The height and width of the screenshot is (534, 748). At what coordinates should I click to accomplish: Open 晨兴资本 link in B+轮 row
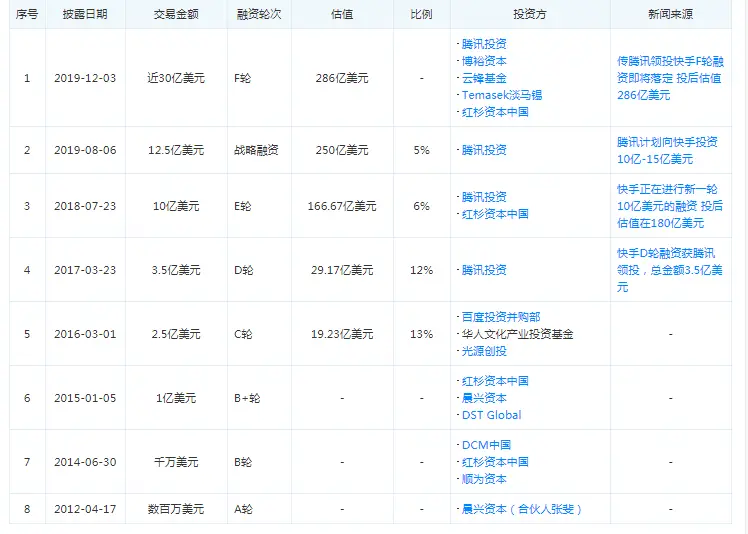(484, 398)
